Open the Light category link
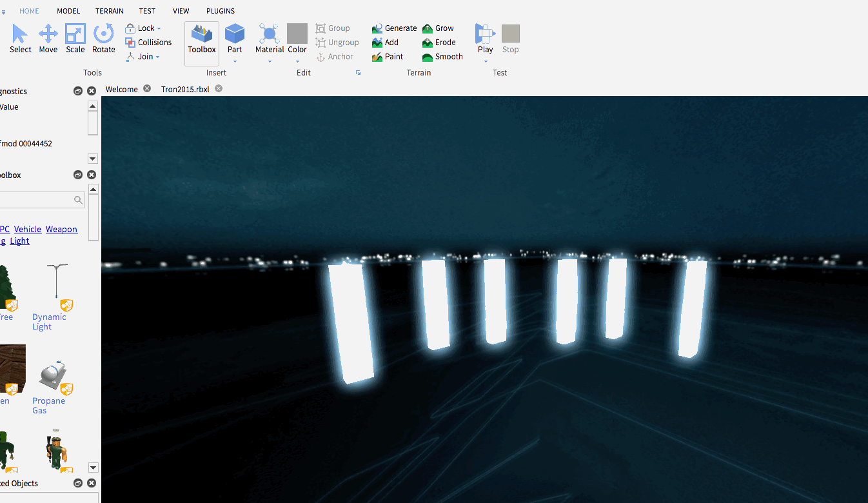Viewport: 868px width, 503px height. tap(19, 241)
